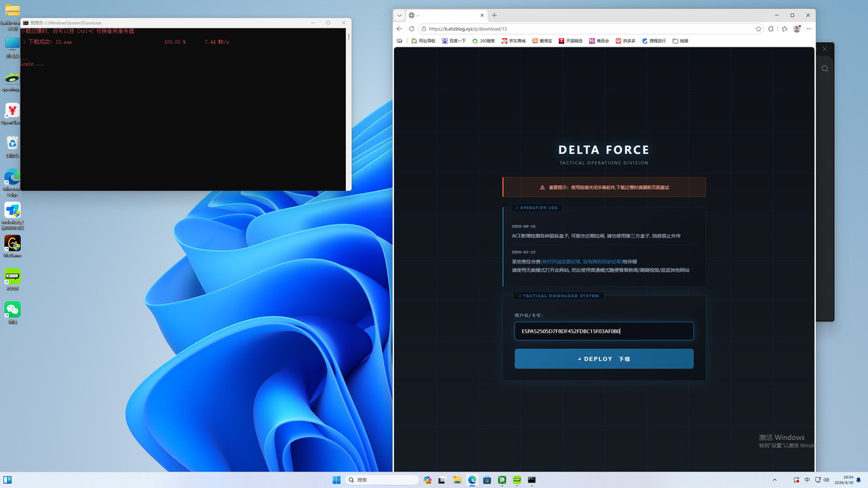Open the 拼多多 bookmark

coord(625,41)
